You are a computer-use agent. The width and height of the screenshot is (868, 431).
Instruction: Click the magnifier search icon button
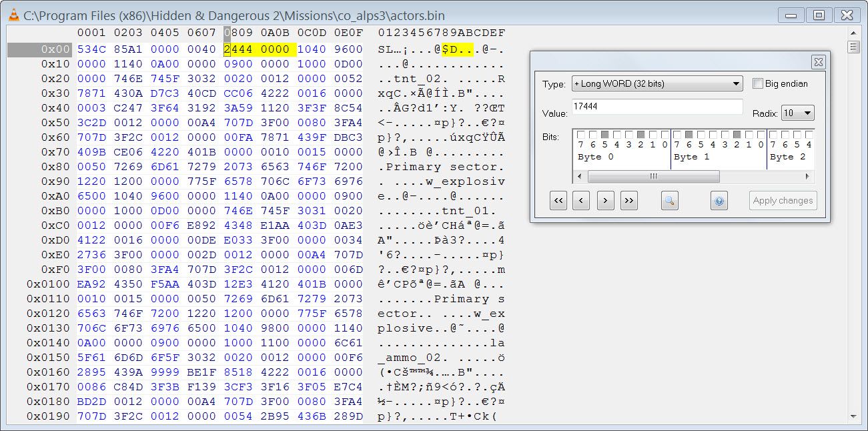[x=670, y=200]
